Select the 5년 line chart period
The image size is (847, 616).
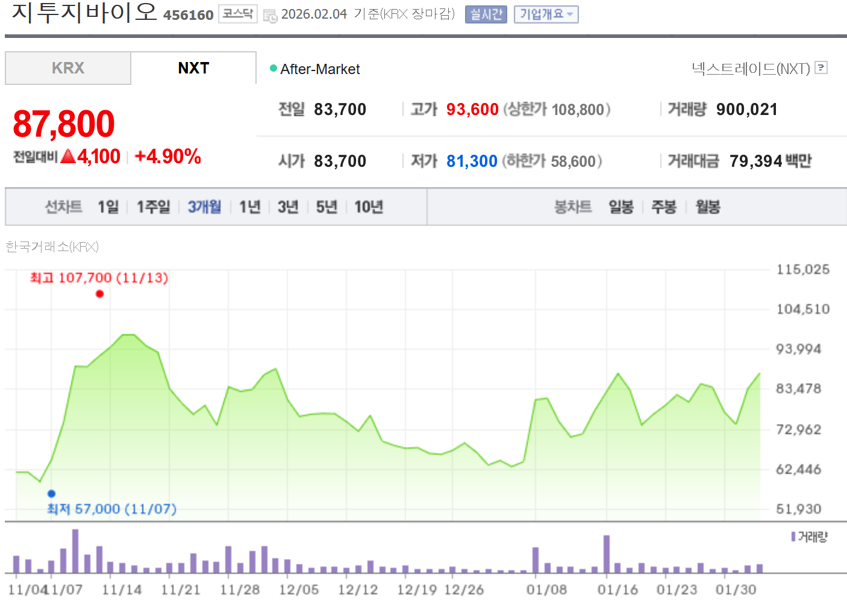(327, 207)
